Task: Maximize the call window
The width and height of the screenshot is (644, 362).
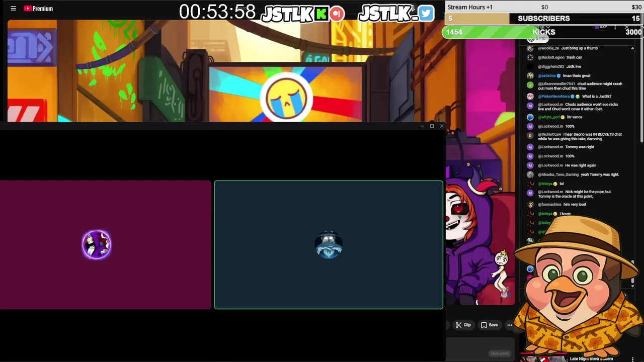Action: click(432, 126)
